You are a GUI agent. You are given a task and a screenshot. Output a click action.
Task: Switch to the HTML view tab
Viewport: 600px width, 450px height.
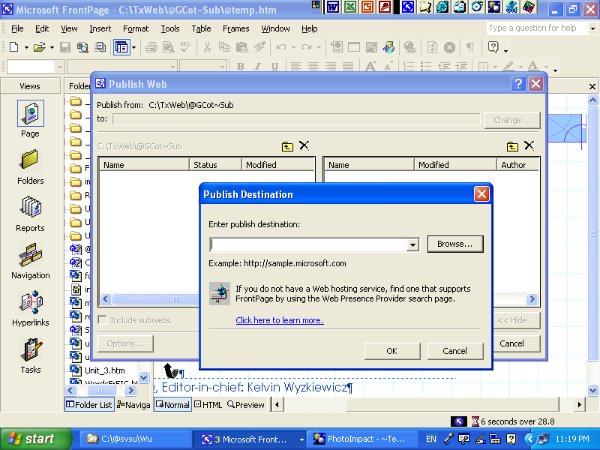[207, 405]
